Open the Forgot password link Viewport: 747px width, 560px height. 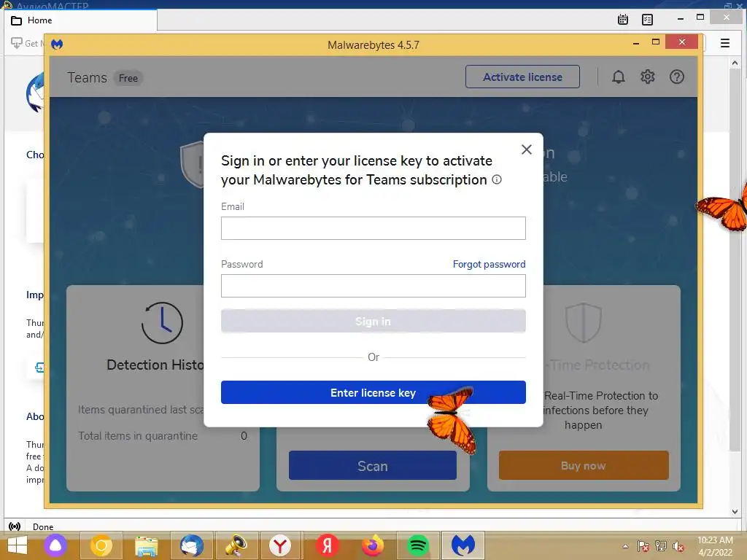489,264
